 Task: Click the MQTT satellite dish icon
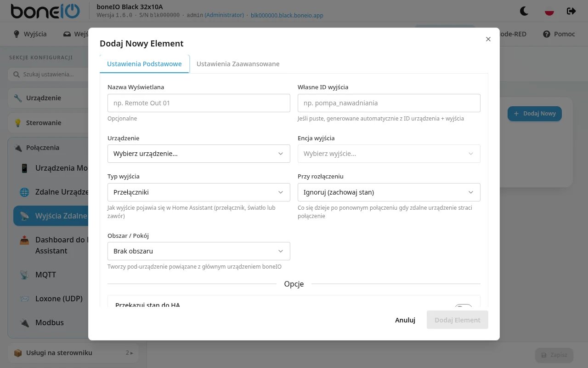(24, 275)
